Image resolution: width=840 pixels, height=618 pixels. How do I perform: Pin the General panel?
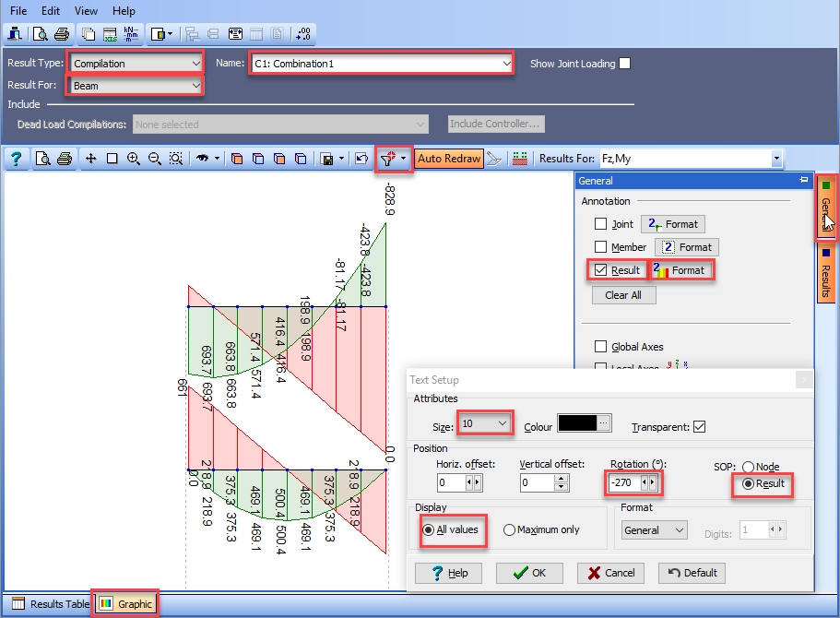[x=803, y=180]
